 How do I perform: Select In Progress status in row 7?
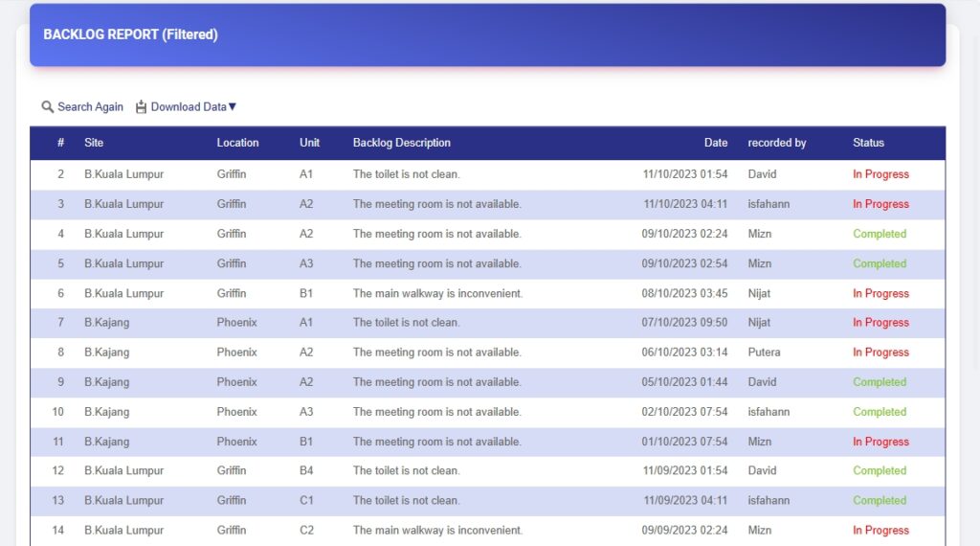click(880, 323)
